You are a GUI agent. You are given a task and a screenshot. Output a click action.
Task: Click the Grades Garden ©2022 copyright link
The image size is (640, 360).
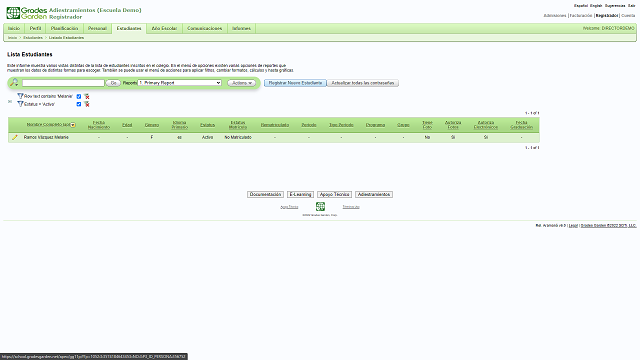coord(608,225)
